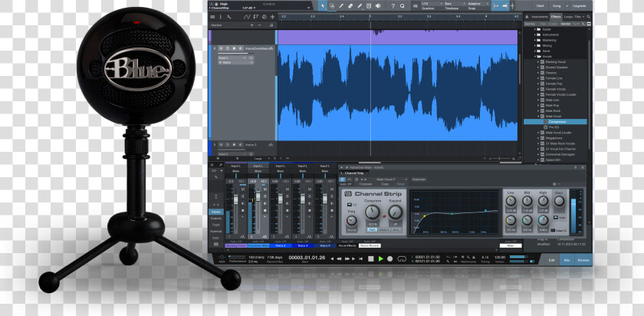The image size is (644, 316).
Task: Select the Range tool
Action: click(332, 5)
